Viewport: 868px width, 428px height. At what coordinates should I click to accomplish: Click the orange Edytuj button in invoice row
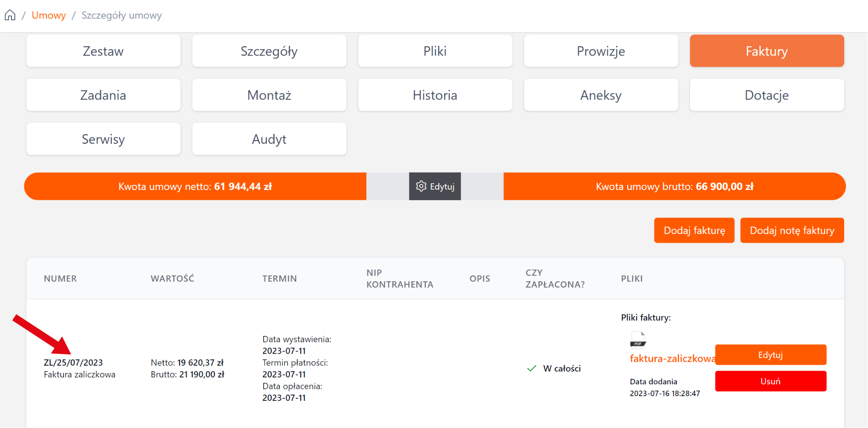tap(771, 355)
